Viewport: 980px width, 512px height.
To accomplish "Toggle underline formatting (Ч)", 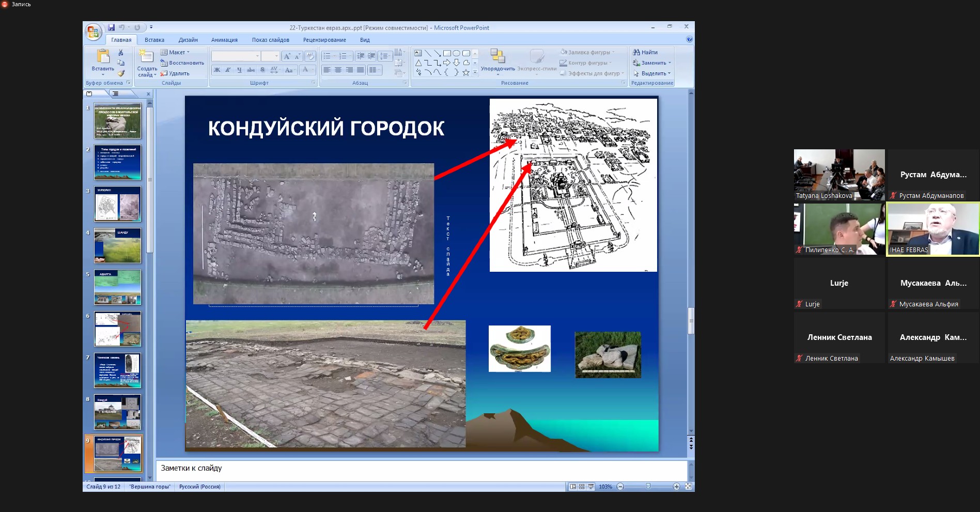I will pyautogui.click(x=239, y=70).
